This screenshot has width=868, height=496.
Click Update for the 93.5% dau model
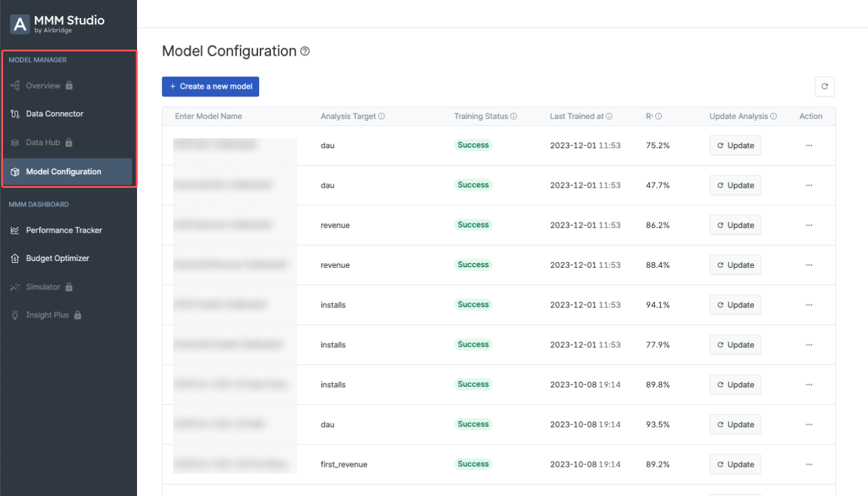click(x=735, y=425)
